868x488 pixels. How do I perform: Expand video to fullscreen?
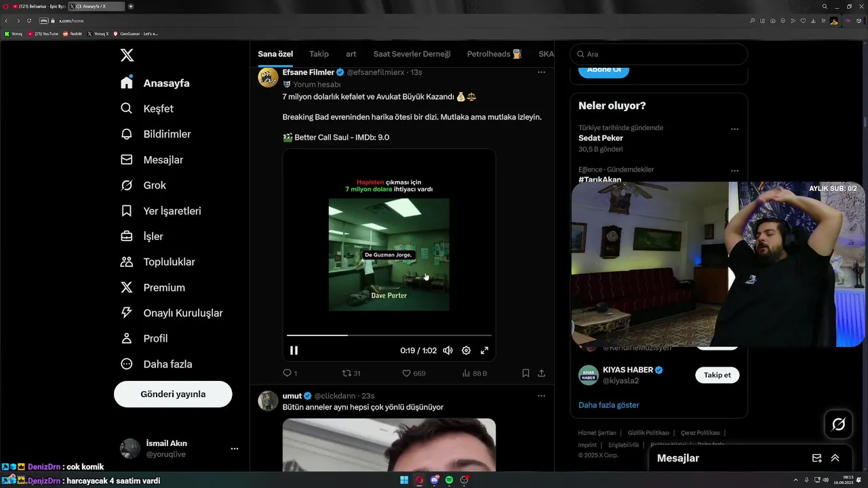pos(484,350)
